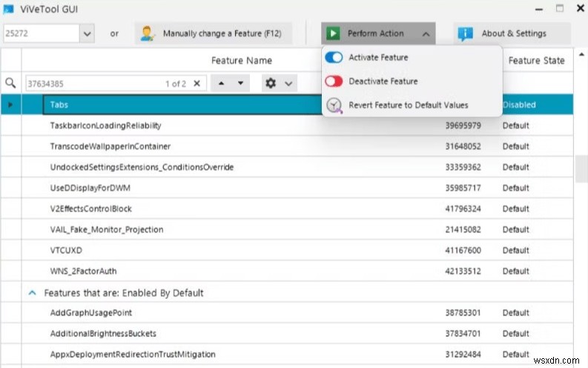Select WNS_2FactorAuth feature row

click(287, 272)
